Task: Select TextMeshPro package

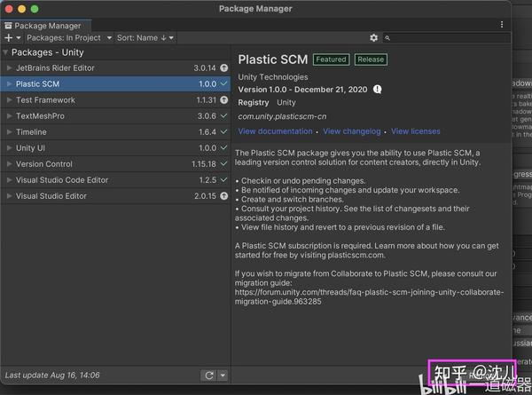Action: [115, 115]
